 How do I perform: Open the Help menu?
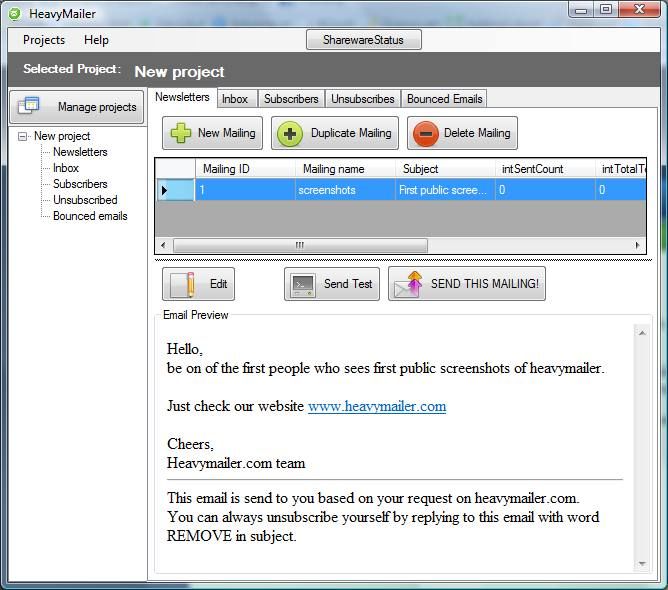[x=96, y=40]
